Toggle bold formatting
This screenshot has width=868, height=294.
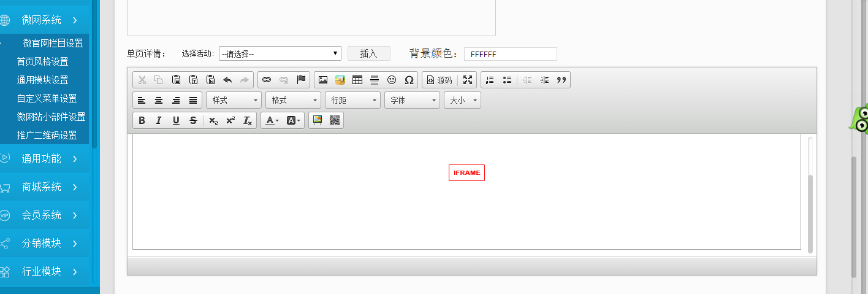142,120
